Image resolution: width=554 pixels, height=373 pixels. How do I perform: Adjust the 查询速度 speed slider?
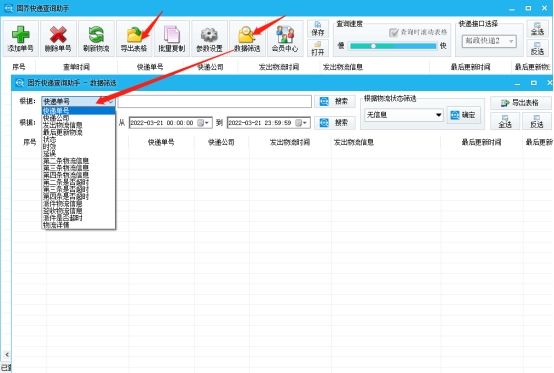click(373, 46)
